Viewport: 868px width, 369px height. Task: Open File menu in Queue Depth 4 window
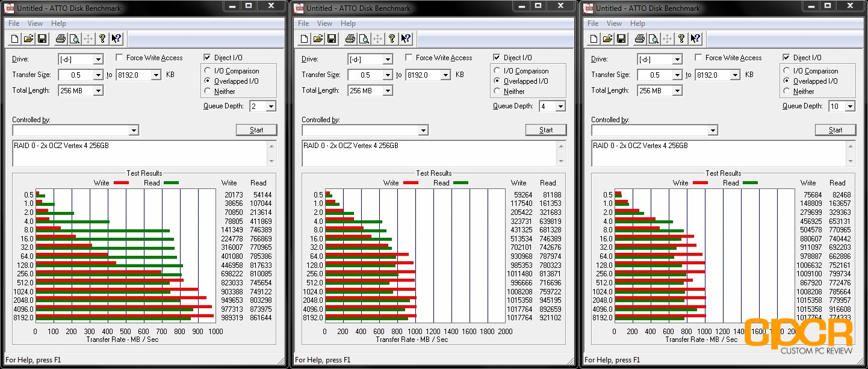pyautogui.click(x=303, y=23)
